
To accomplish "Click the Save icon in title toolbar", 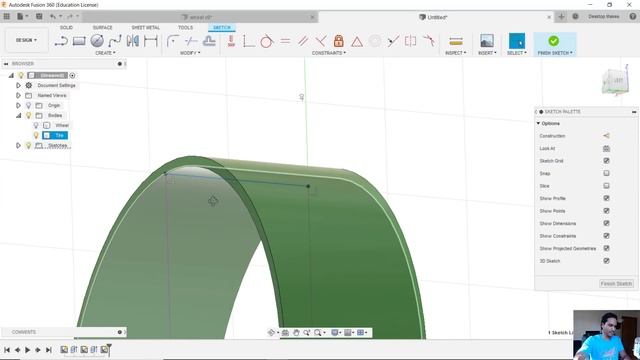I will (39, 17).
